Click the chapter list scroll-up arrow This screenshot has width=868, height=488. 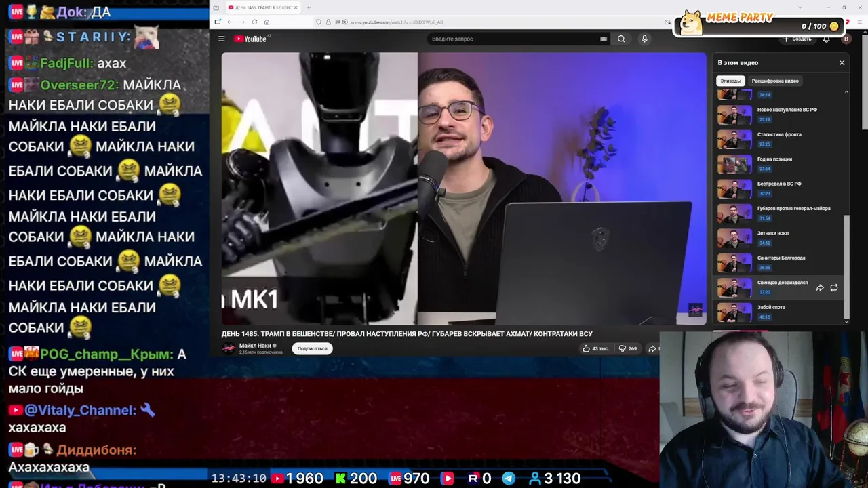pos(846,91)
